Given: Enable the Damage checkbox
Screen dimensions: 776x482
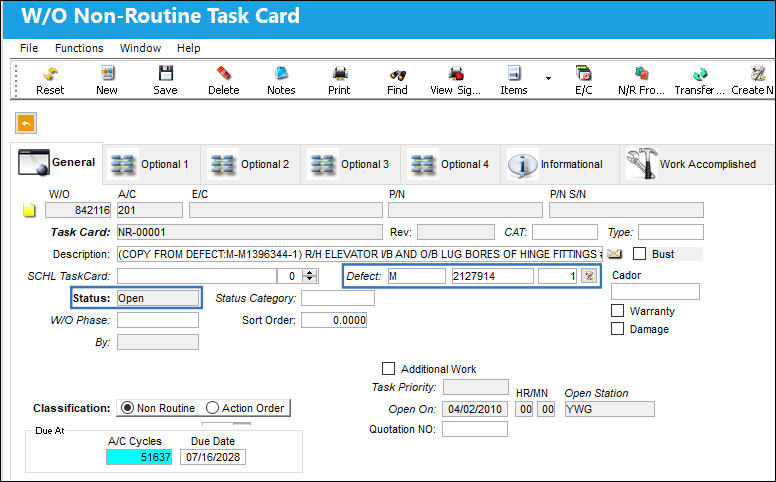Looking at the screenshot, I should pos(617,329).
